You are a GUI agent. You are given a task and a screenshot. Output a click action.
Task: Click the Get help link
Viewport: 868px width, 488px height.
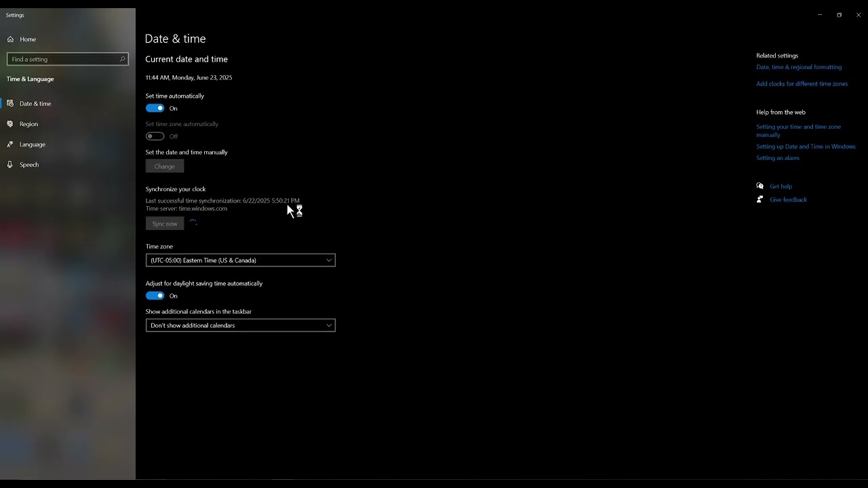pos(781,186)
